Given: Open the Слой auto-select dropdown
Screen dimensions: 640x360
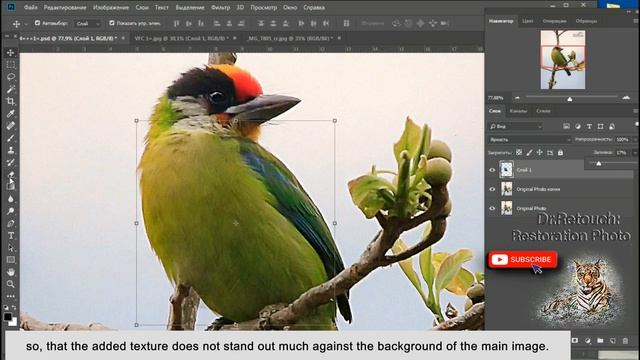Looking at the screenshot, I should [88, 24].
